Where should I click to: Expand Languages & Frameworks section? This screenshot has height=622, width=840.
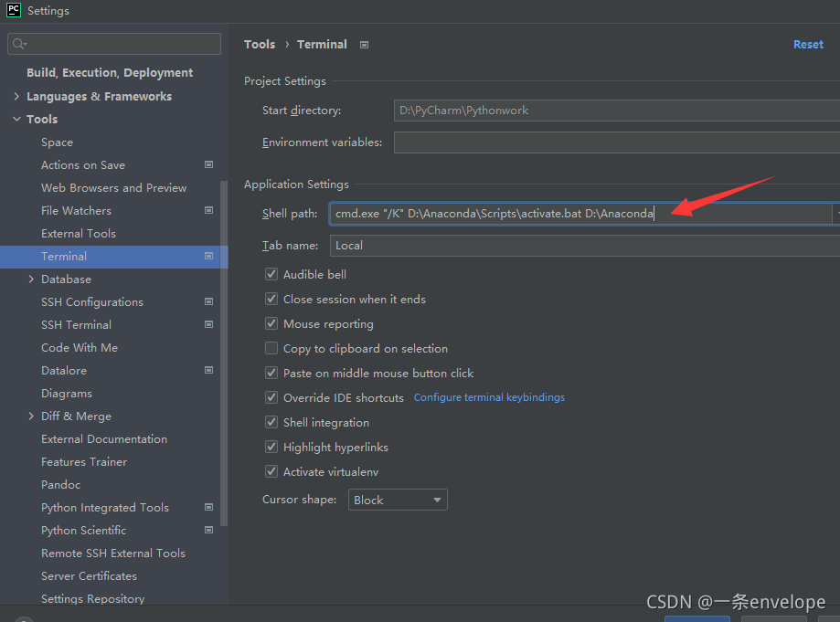pos(16,96)
